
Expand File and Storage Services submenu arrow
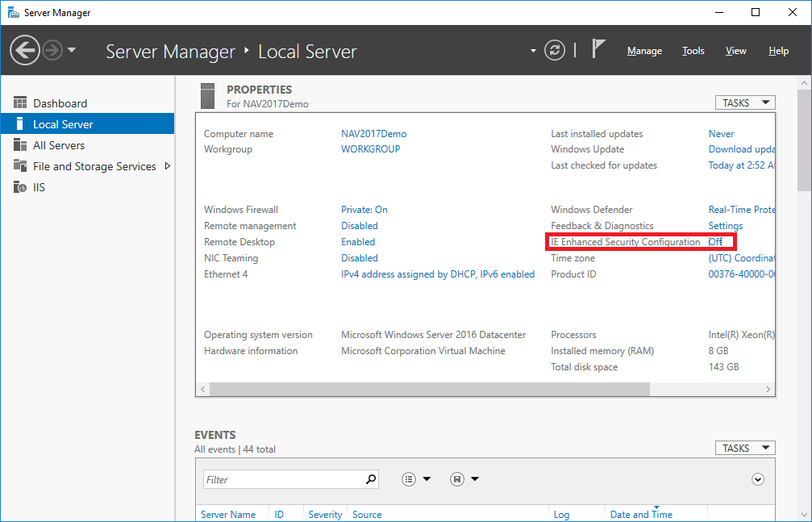[167, 166]
